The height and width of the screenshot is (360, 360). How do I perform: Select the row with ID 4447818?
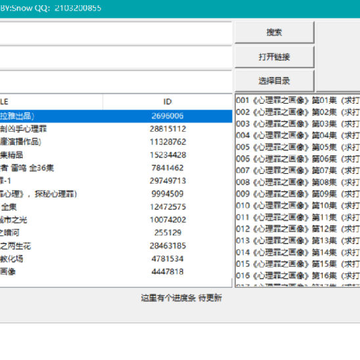pos(116,272)
